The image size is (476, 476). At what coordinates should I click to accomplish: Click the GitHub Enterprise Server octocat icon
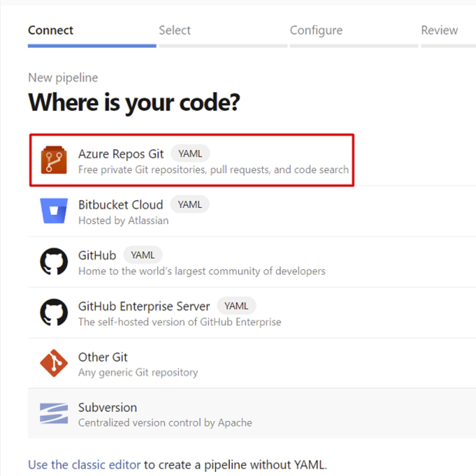(x=54, y=312)
